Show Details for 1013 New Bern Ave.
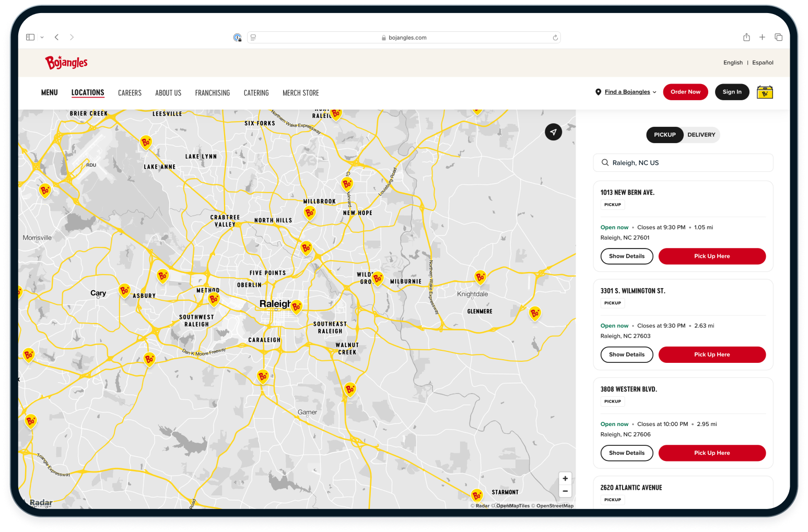 [x=627, y=256]
